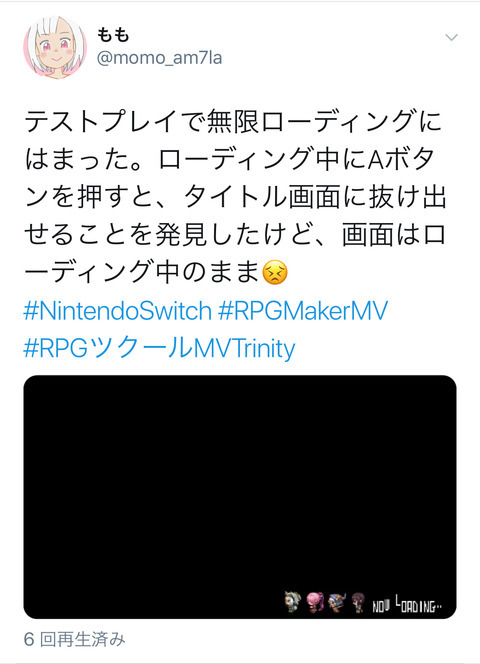
Task: Click the 6 回再生済み view count
Action: tap(75, 640)
